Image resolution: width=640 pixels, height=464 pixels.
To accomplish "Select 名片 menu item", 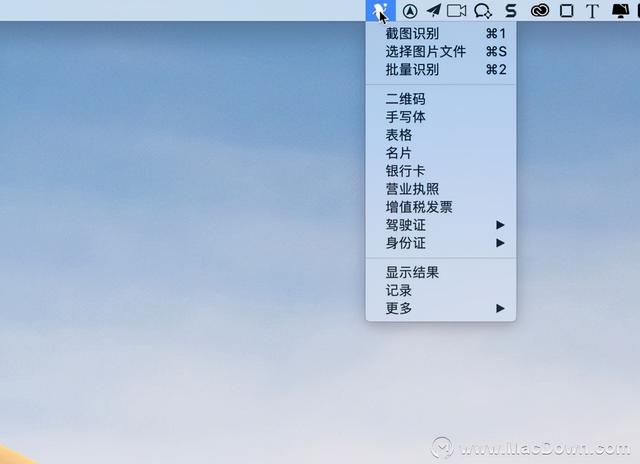I will tap(441, 153).
